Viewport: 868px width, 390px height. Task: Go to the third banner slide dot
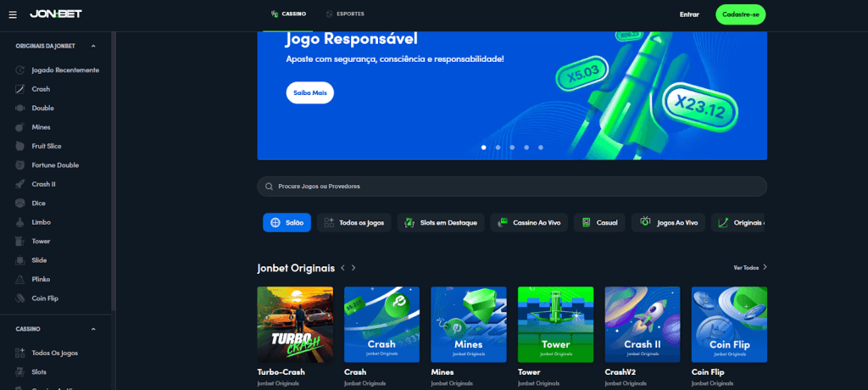point(512,148)
